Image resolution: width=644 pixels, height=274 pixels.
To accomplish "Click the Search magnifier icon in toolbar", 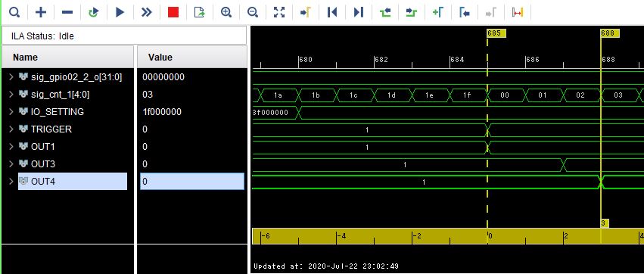I will [x=14, y=12].
